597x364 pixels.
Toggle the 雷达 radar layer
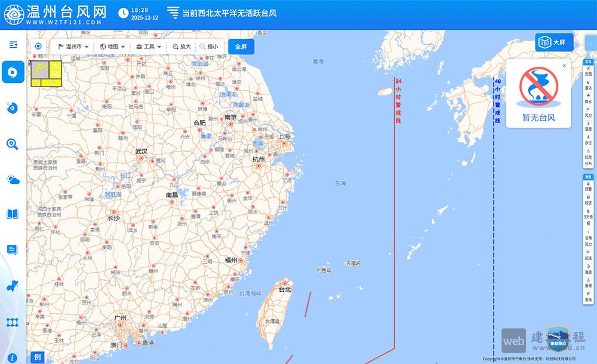point(588,85)
